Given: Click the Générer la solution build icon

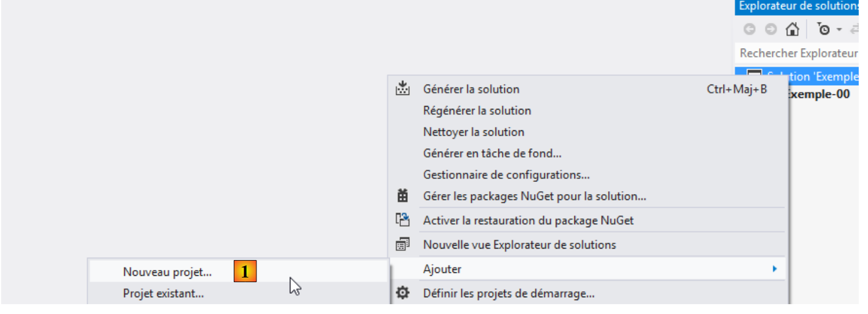Looking at the screenshot, I should click(403, 89).
